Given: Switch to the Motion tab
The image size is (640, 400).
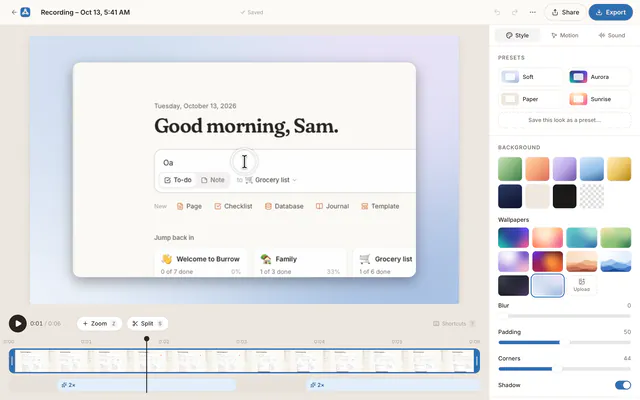Looking at the screenshot, I should [564, 36].
